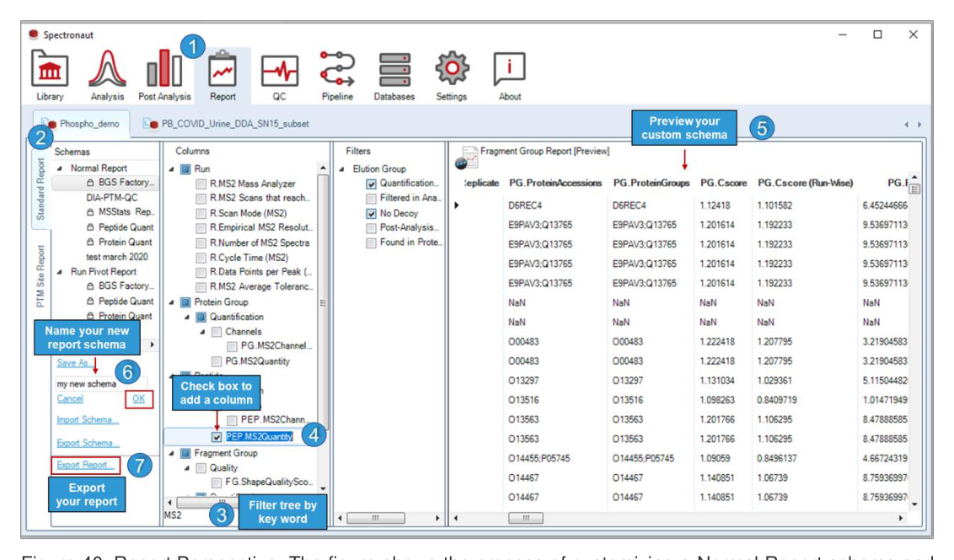Enable the Filtered in Ana... filter
Viewport: 954px width, 560px height.
(371, 198)
